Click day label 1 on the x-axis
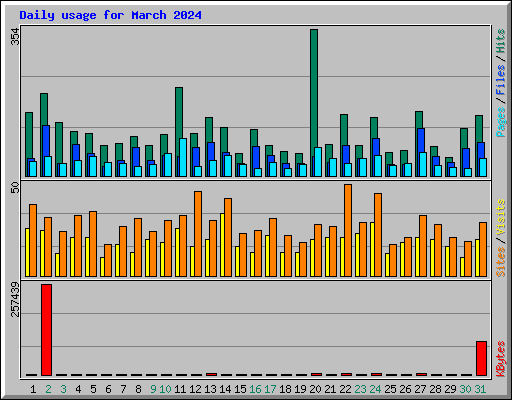The height and width of the screenshot is (400, 512). coord(33,389)
